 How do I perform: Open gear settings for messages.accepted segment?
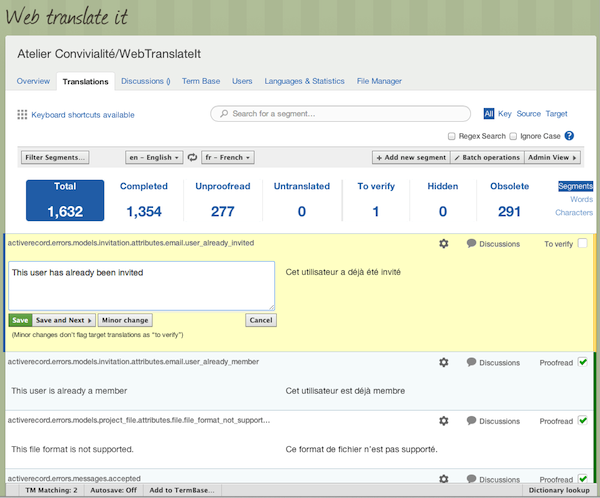coord(443,479)
